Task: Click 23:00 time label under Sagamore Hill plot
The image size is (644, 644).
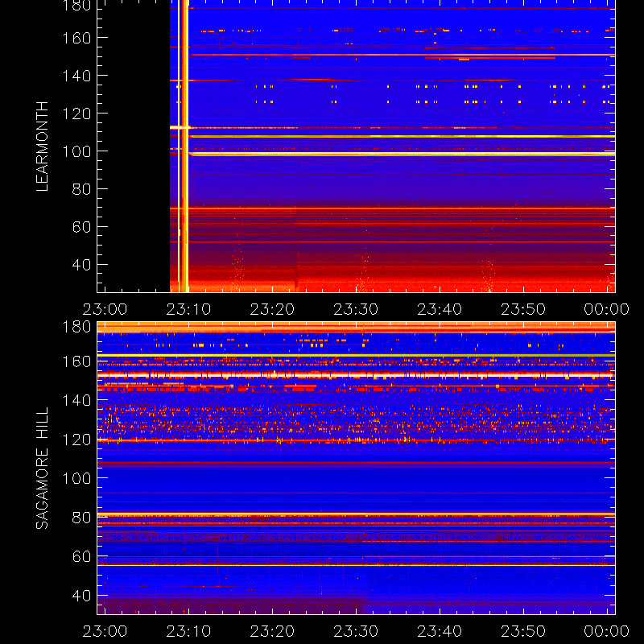Action: tap(105, 631)
